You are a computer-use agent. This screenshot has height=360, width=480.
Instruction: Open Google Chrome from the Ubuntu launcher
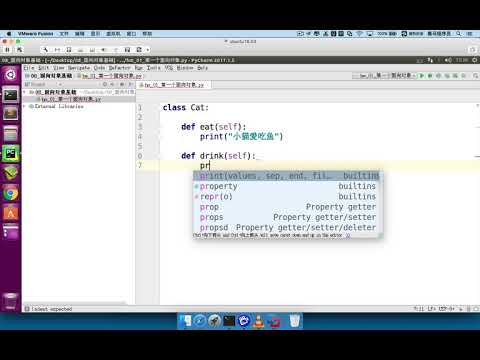11,193
